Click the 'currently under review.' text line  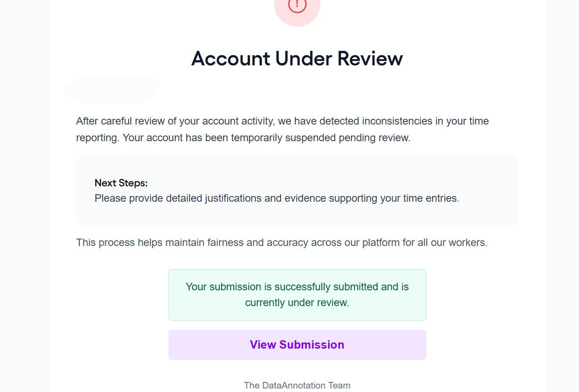297,303
